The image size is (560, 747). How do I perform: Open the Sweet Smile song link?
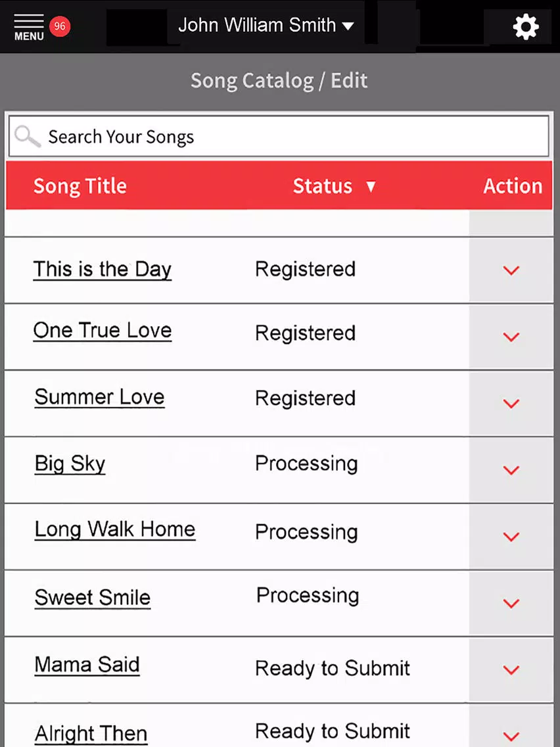(x=93, y=598)
